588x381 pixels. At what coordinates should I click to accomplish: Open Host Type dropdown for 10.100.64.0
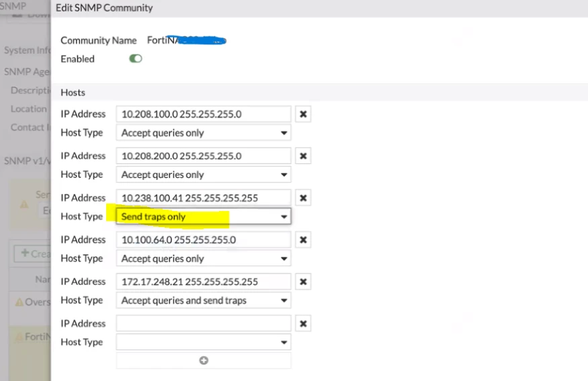(204, 259)
